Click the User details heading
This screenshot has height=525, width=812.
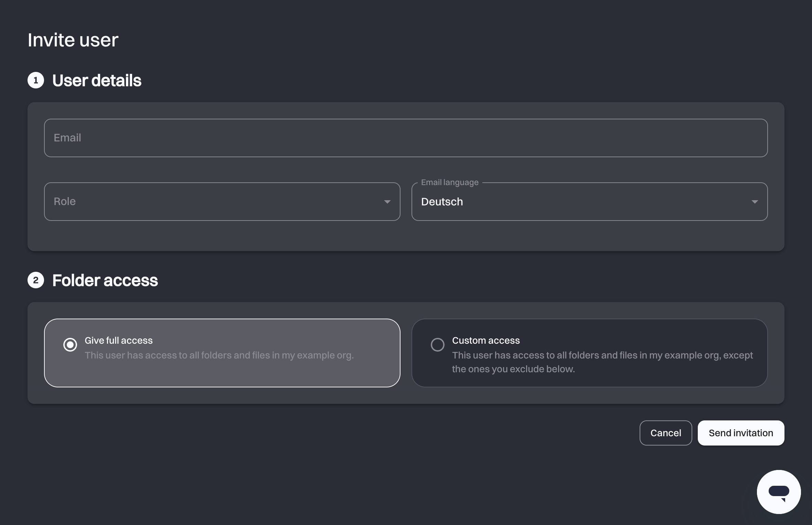pyautogui.click(x=97, y=81)
